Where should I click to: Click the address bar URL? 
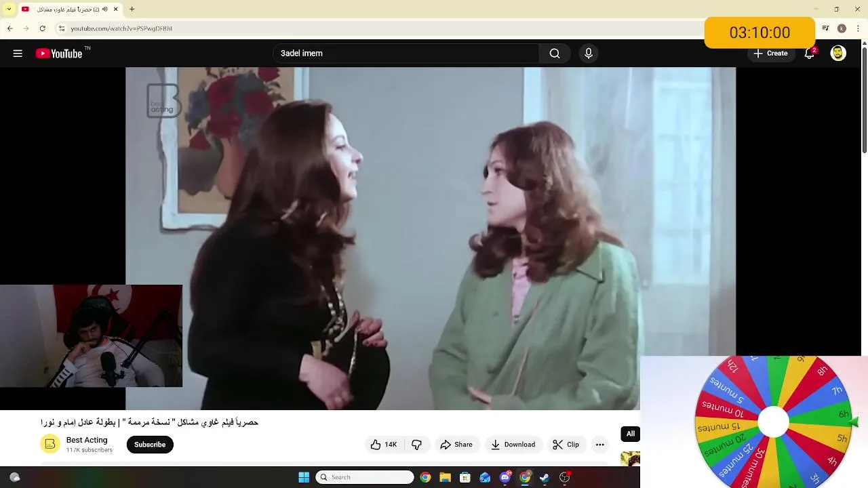[x=121, y=28]
